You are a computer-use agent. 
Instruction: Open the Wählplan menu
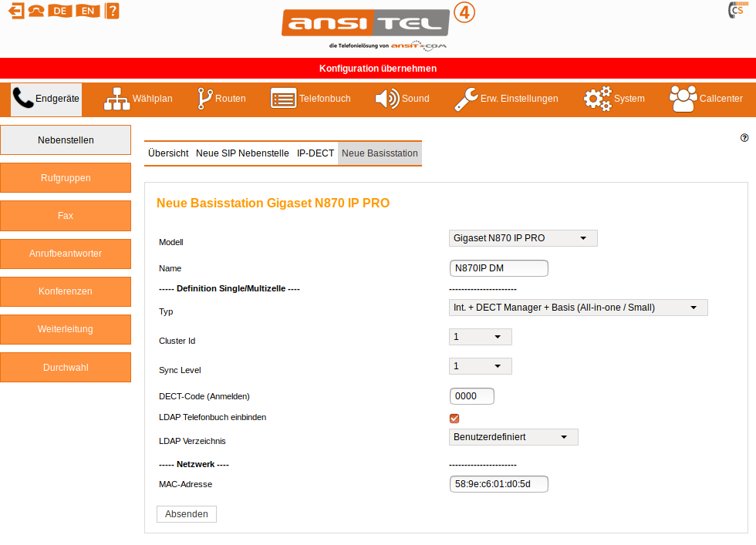(139, 99)
